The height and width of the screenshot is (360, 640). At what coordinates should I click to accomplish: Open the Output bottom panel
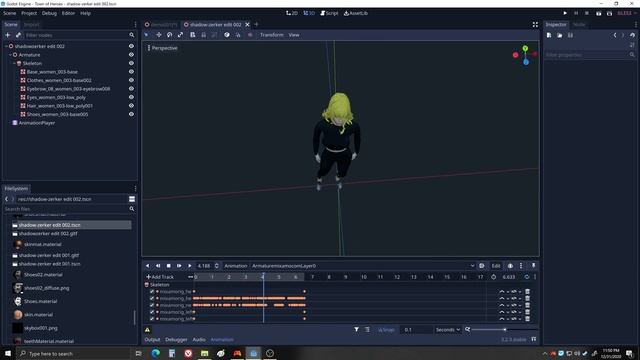click(152, 340)
